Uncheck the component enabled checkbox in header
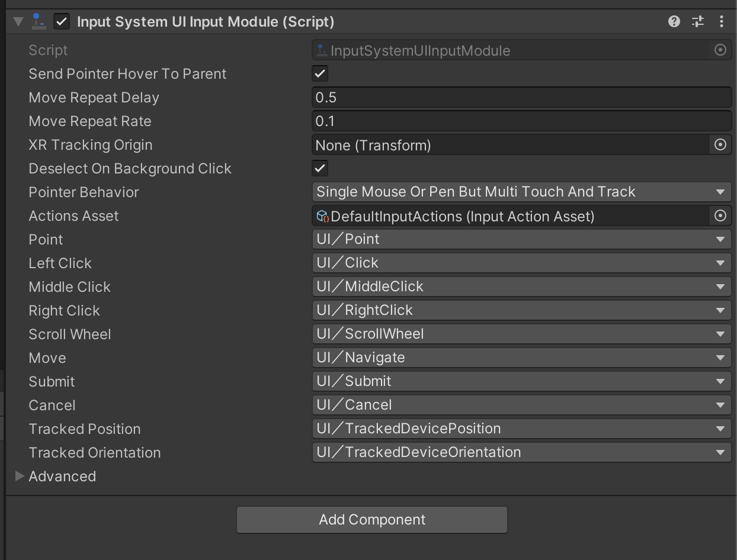Viewport: 737px width, 560px height. (62, 21)
